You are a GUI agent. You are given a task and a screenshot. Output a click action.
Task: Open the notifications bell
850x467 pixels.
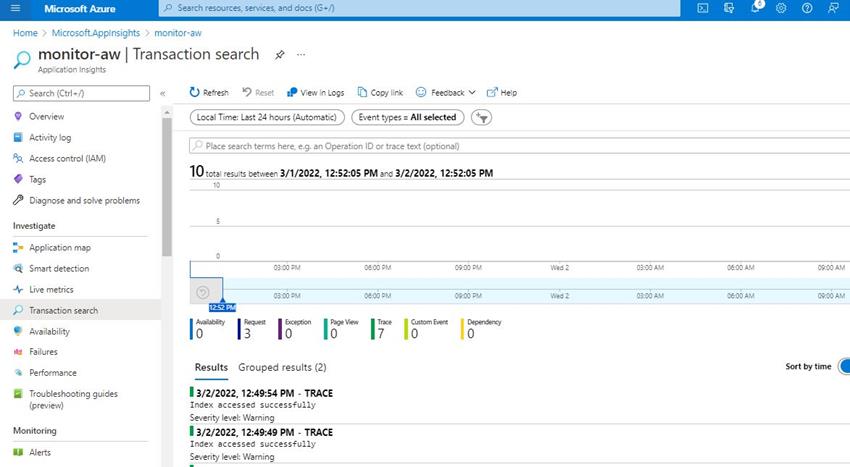[x=755, y=8]
